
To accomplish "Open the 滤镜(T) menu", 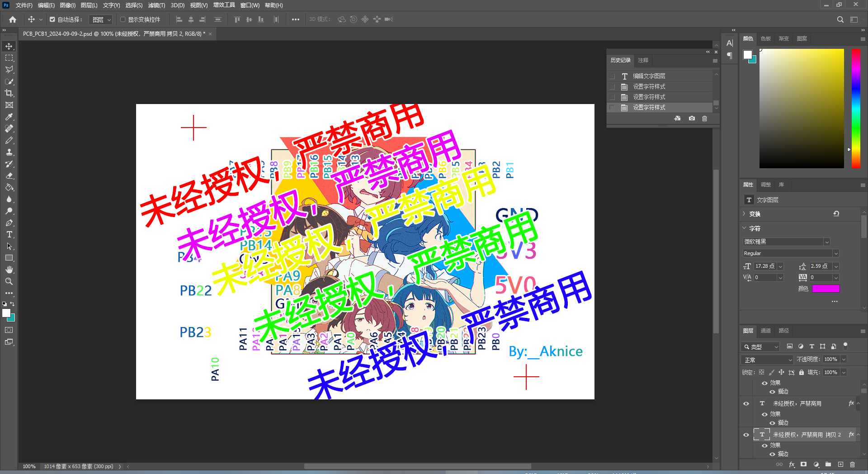I will (x=156, y=5).
